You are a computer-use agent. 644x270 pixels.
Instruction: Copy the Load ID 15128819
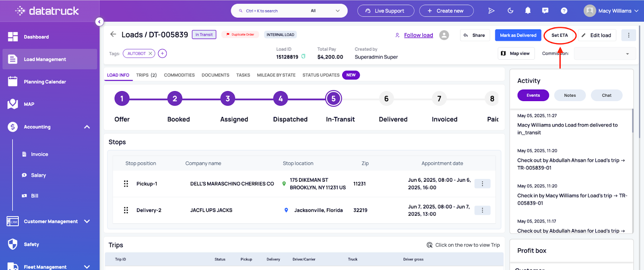pyautogui.click(x=303, y=56)
